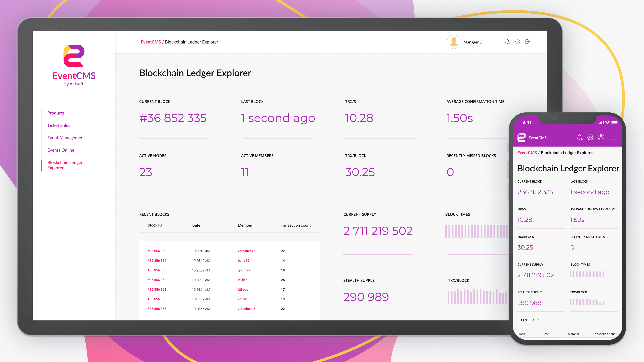This screenshot has height=362, width=644.
Task: Click the Tansaction count column header
Action: 295,225
